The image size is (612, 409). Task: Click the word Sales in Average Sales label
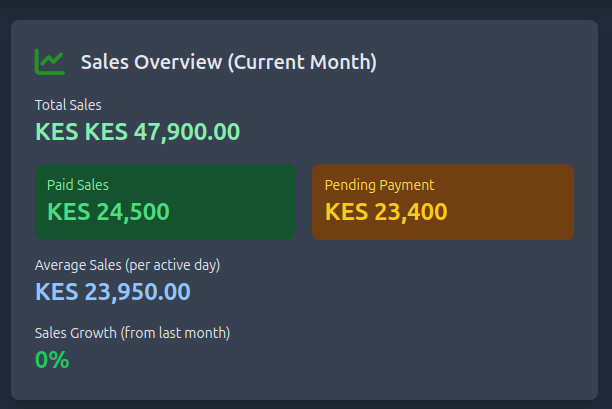105,265
